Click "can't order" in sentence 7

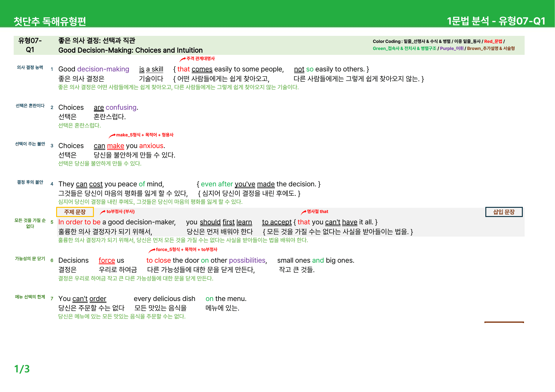coord(89,299)
